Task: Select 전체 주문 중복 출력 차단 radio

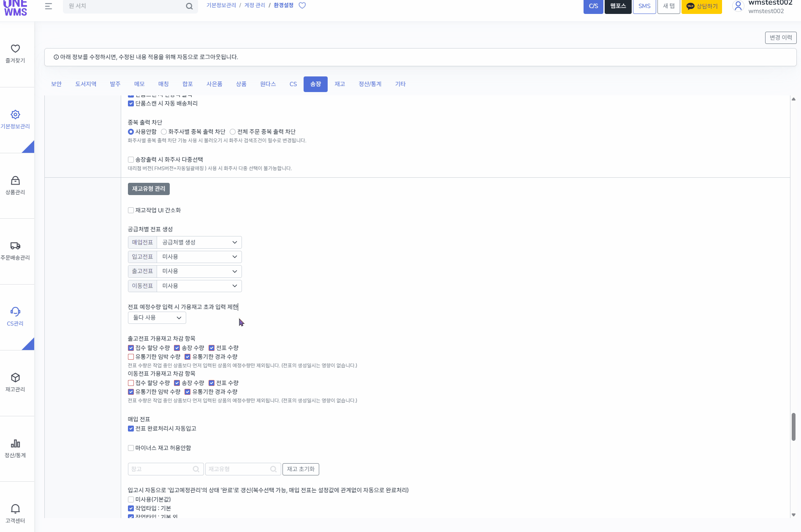Action: [233, 132]
